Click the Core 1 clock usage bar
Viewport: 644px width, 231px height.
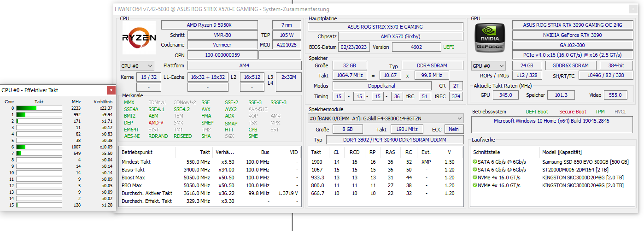point(39,115)
